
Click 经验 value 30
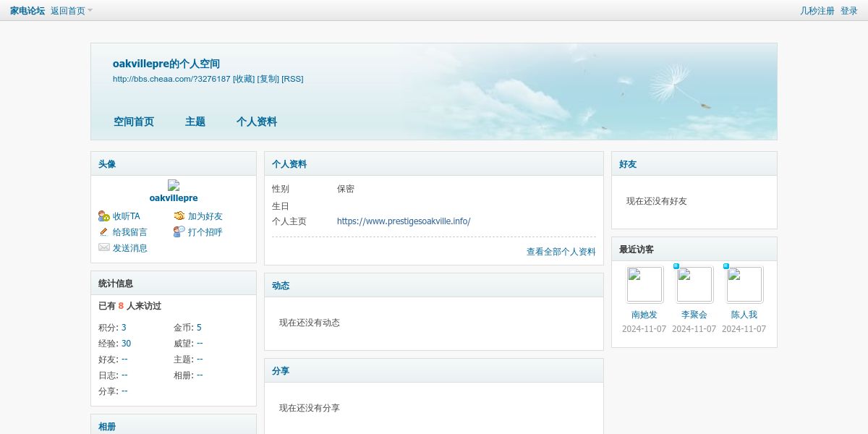(x=126, y=344)
